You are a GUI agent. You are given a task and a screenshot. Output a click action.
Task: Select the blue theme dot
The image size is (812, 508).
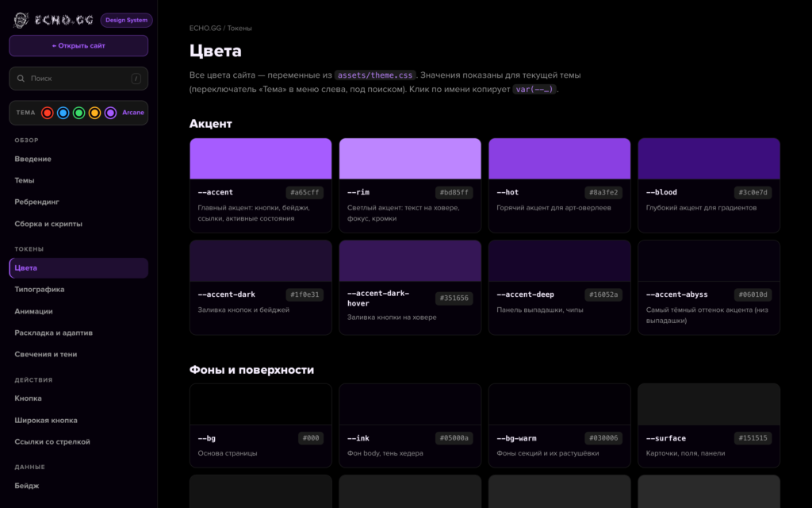pos(63,113)
